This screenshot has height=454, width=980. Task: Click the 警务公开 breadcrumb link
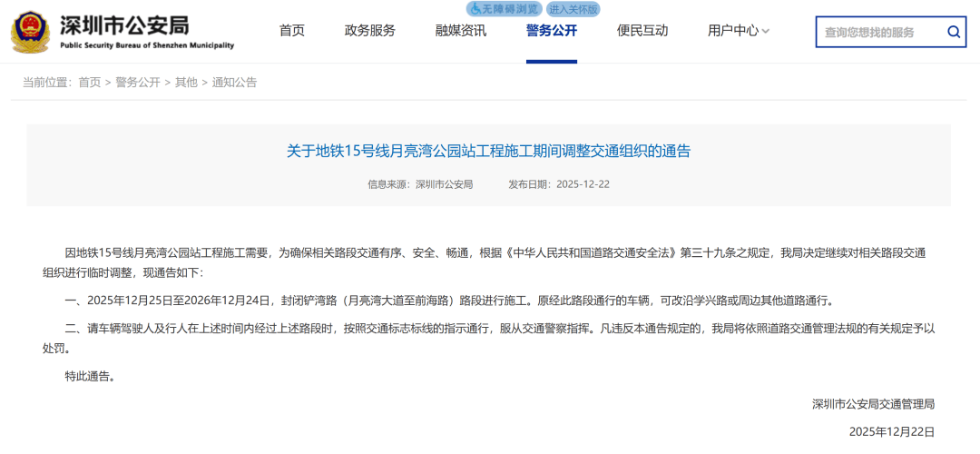point(138,83)
